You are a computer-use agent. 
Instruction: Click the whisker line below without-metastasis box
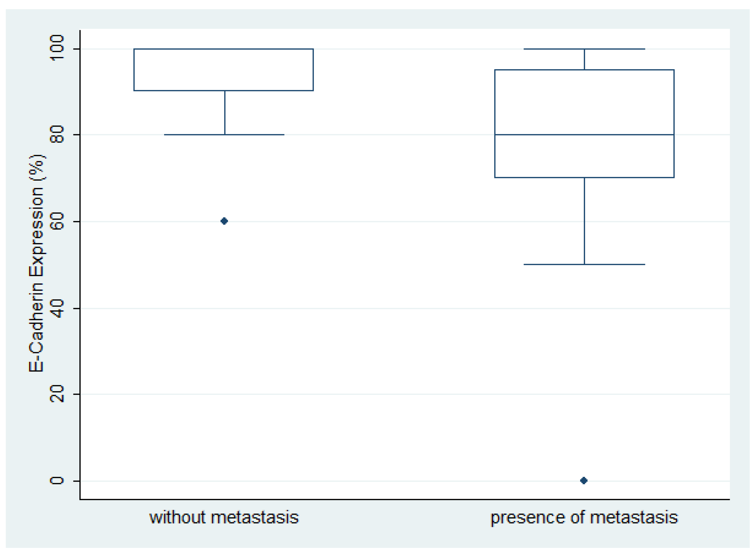pyautogui.click(x=225, y=112)
